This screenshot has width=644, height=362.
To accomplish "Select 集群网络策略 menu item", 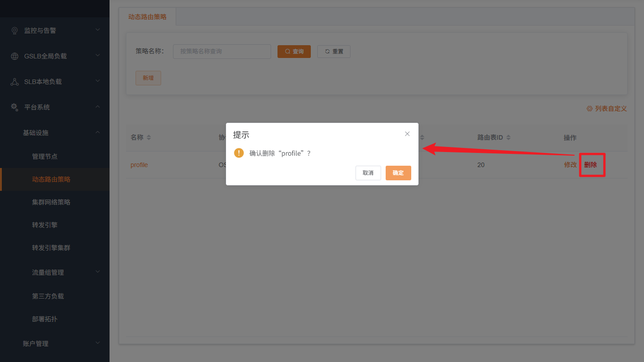I will pos(51,202).
